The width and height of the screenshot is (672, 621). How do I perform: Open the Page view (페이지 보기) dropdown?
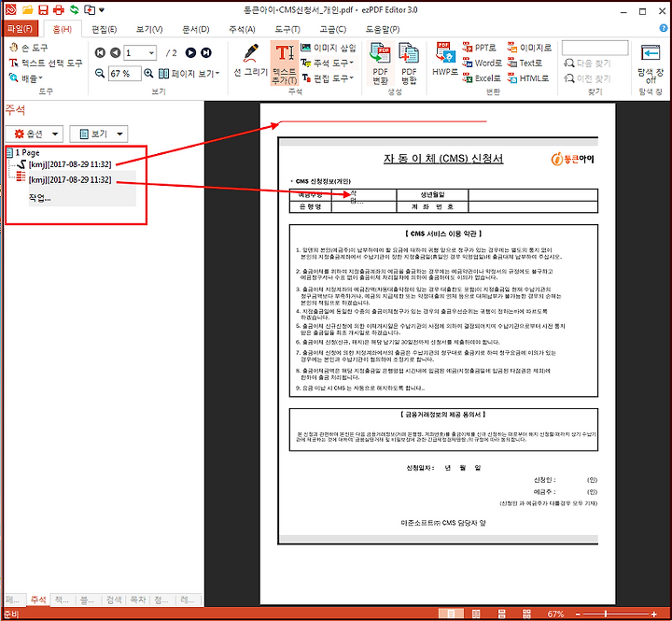click(189, 74)
